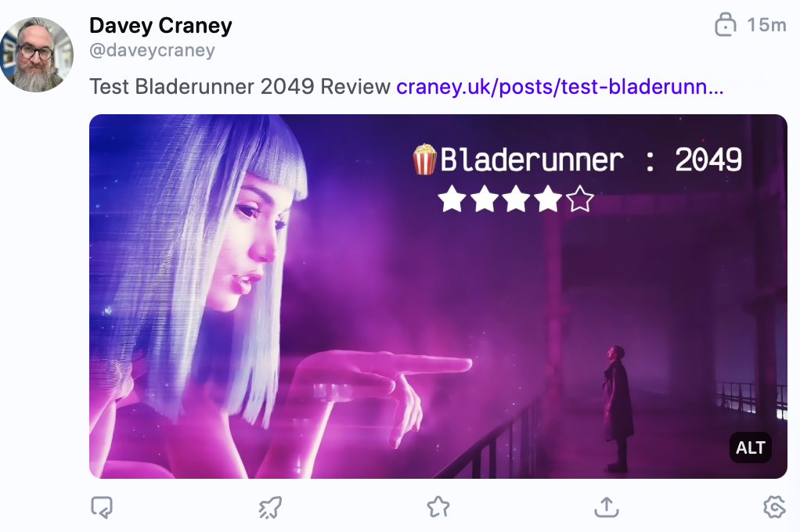Click the first filled rating star
Viewport: 800px width, 532px height.
coord(452,199)
